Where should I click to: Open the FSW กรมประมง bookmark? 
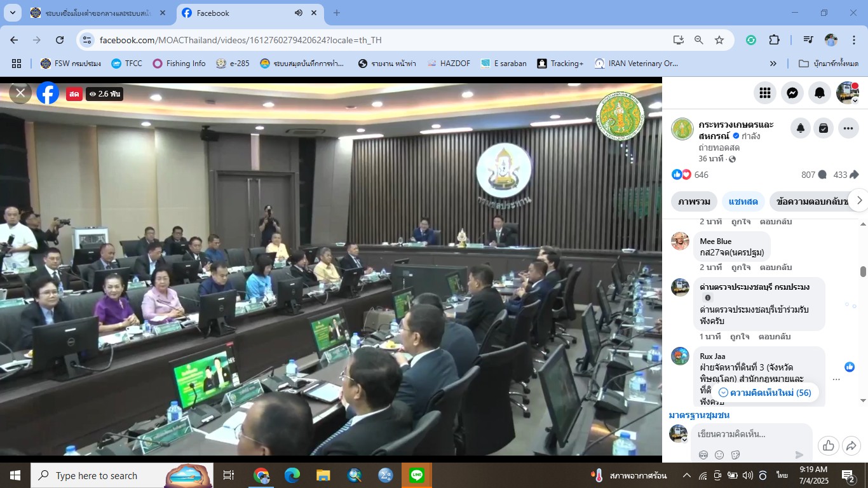[71, 64]
